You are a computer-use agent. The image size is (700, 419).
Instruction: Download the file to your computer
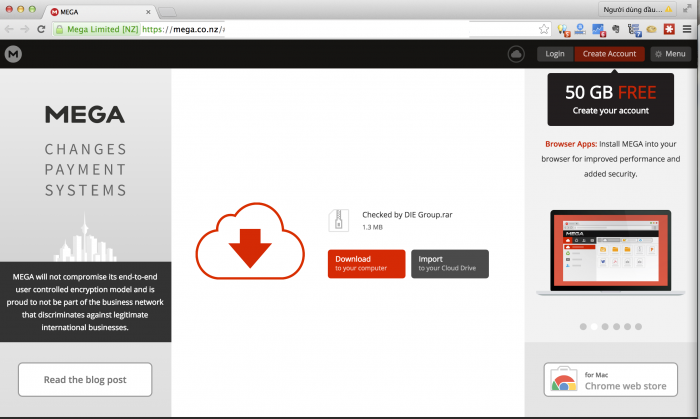[366, 263]
